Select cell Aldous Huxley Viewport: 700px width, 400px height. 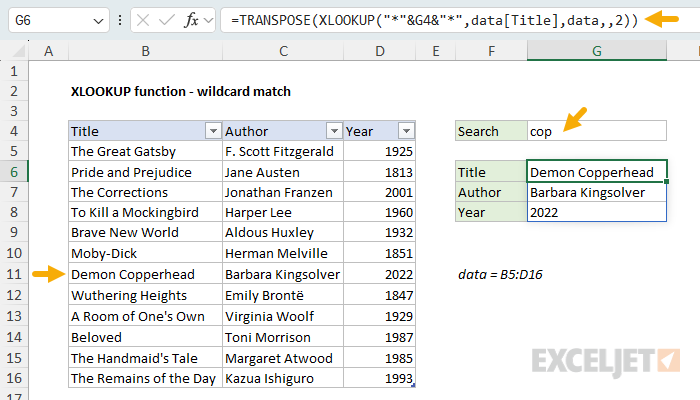coord(283,232)
